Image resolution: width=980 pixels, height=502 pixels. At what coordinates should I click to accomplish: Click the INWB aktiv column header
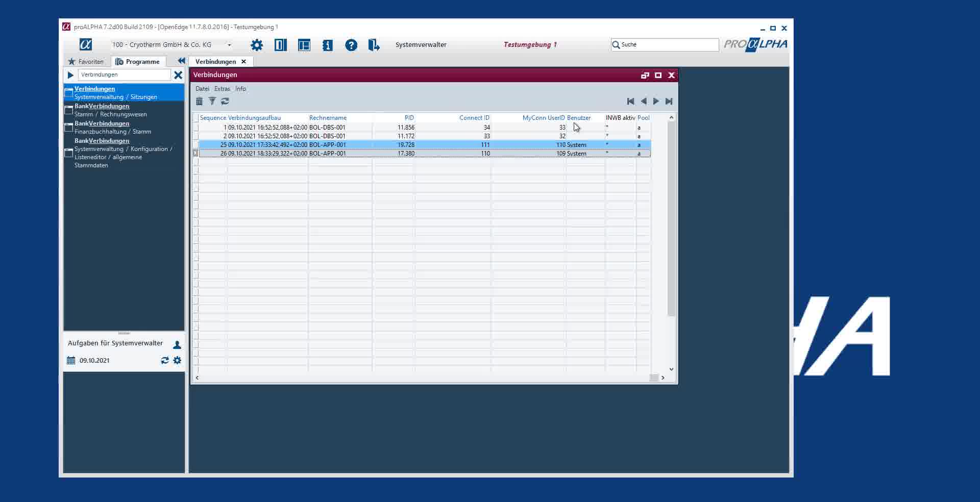tap(620, 118)
